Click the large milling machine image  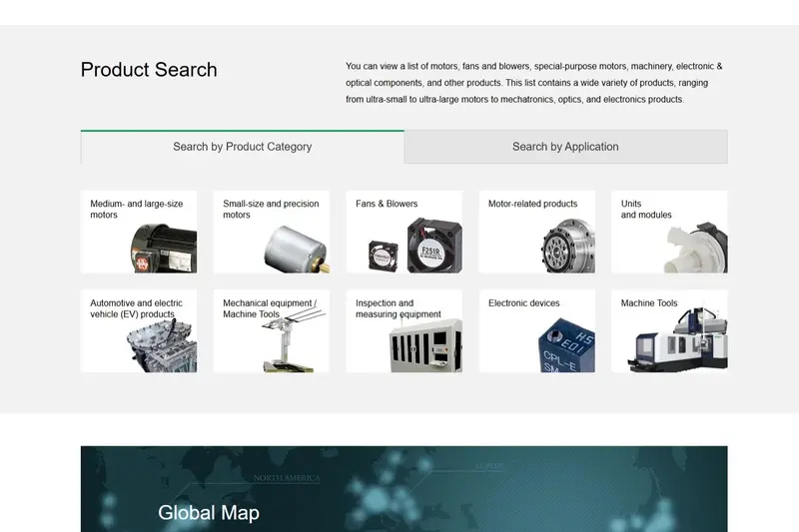(x=677, y=339)
